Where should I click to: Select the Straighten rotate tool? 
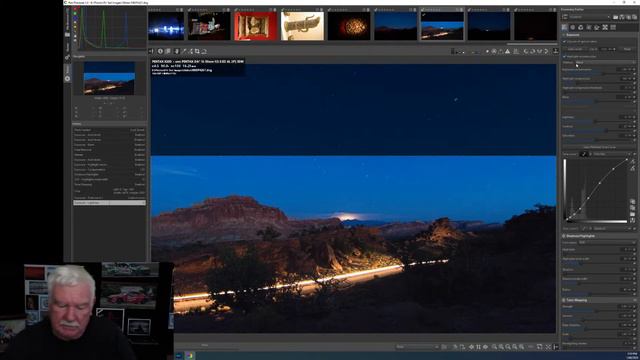204,51
